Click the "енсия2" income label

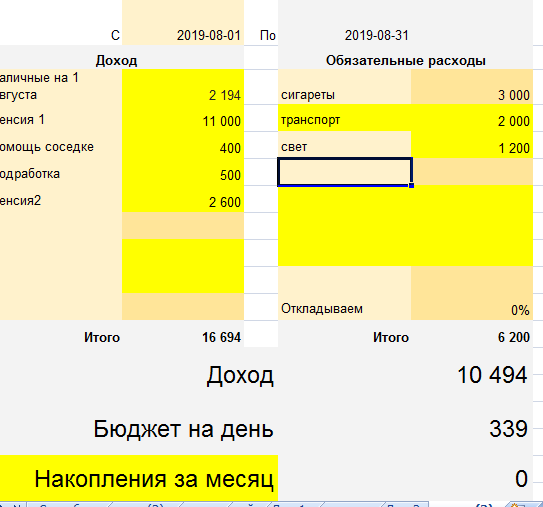click(20, 201)
